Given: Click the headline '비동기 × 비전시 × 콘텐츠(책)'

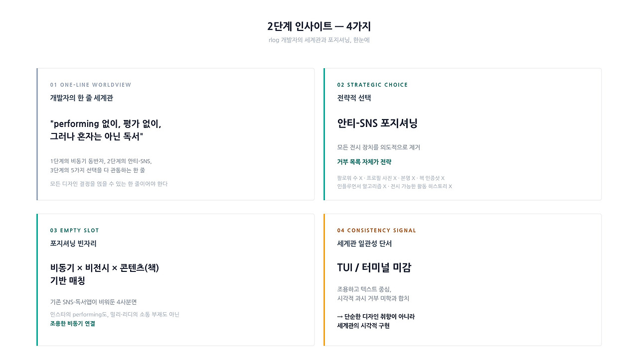Looking at the screenshot, I should click(105, 274).
